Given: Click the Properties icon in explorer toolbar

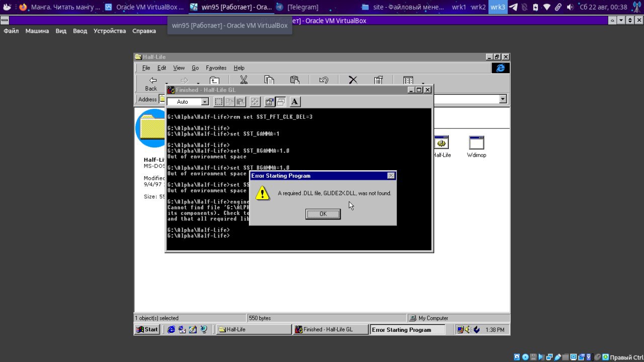Looking at the screenshot, I should point(378,80).
